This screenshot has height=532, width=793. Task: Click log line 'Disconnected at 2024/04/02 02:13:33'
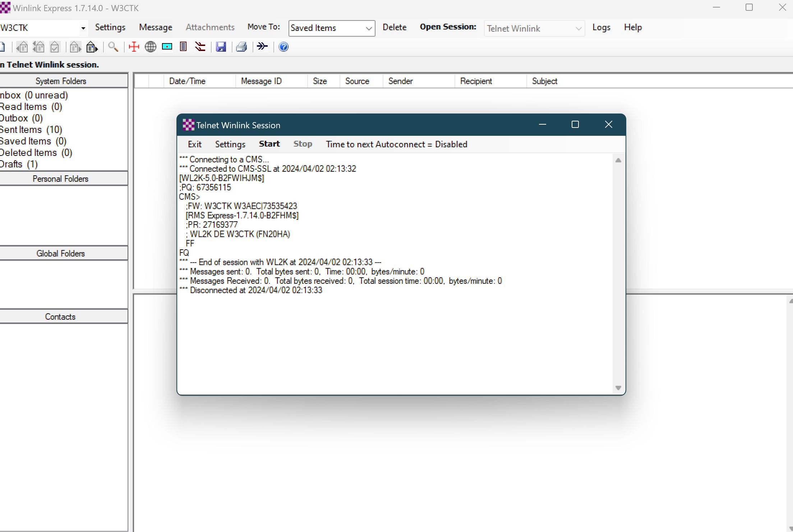[251, 290]
